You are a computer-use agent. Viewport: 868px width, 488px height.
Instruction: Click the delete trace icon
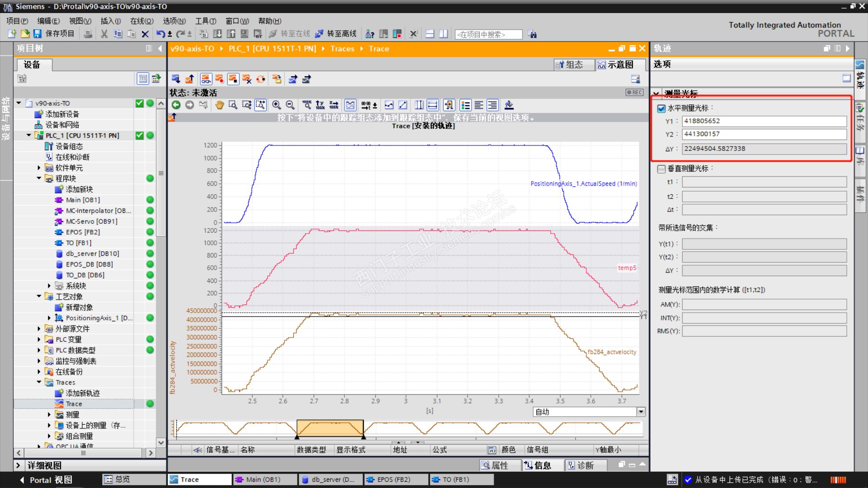tap(247, 79)
